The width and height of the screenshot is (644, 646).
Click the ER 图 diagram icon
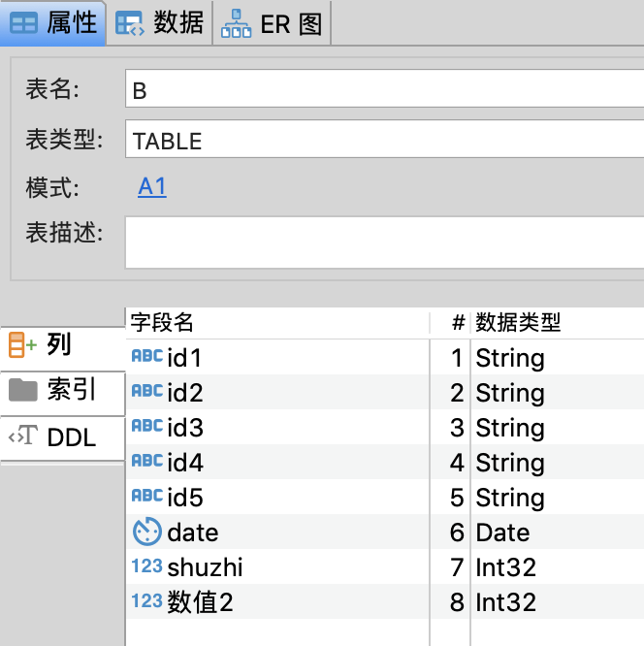tap(236, 23)
